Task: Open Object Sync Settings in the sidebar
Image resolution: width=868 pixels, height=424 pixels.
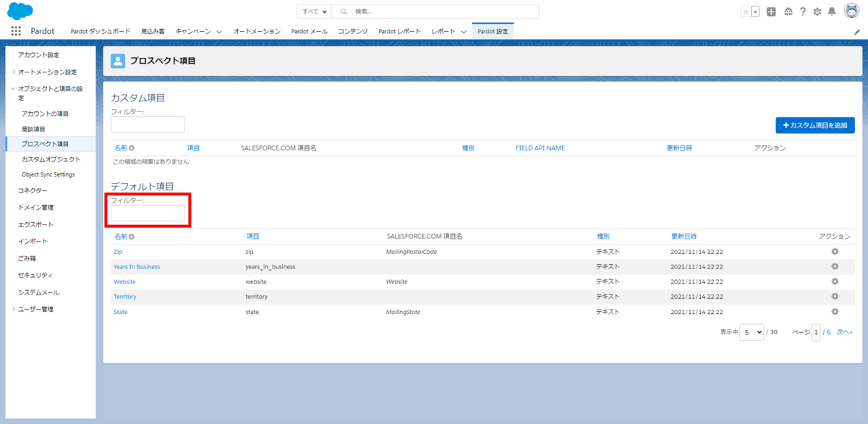Action: coord(48,174)
